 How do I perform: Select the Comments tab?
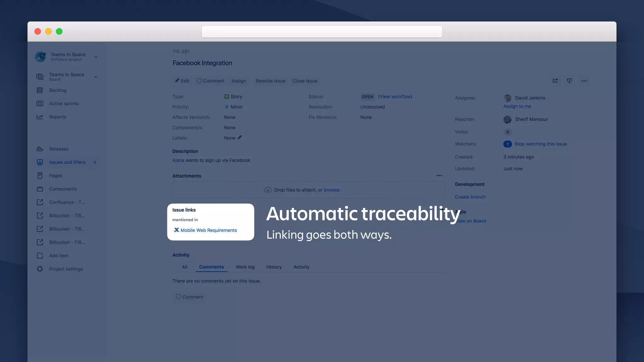coord(211,267)
